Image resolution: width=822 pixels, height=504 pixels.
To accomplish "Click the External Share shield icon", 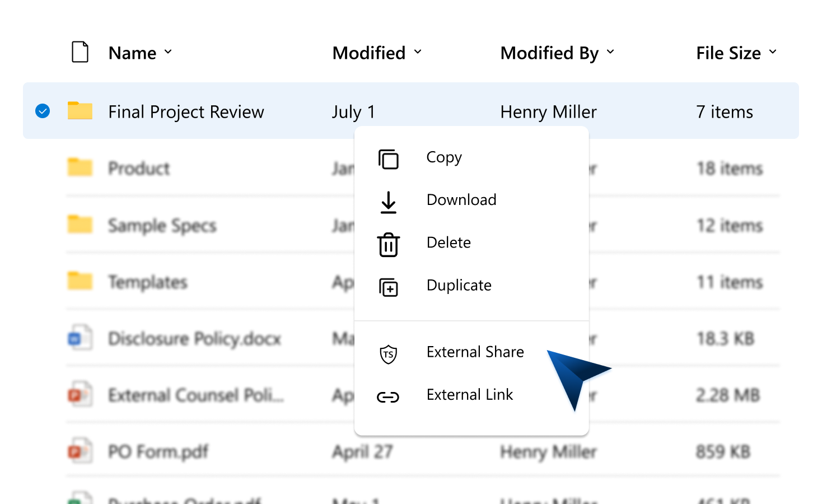I will (388, 354).
